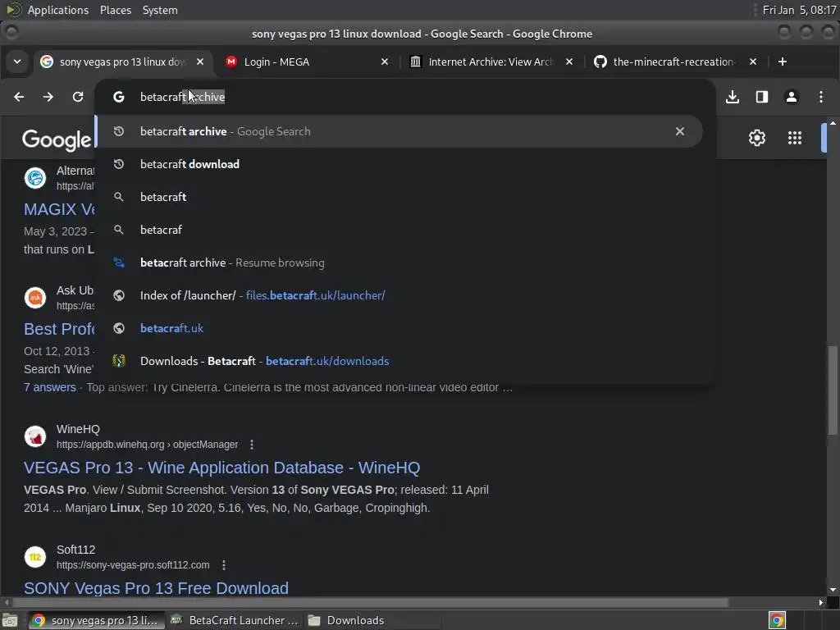Open a new browser tab

pos(782,62)
